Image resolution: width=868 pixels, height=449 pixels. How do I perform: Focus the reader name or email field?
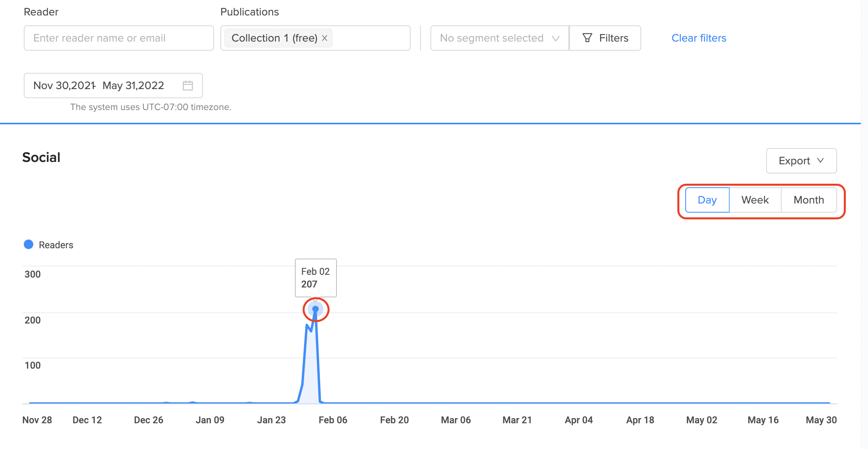click(119, 38)
